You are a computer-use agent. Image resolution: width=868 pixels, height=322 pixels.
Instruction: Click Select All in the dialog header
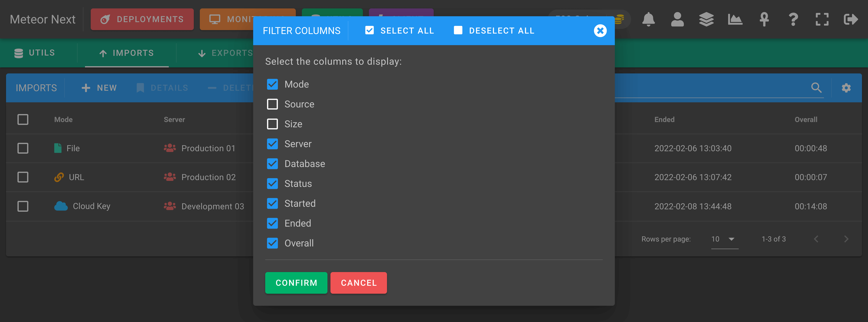(400, 31)
